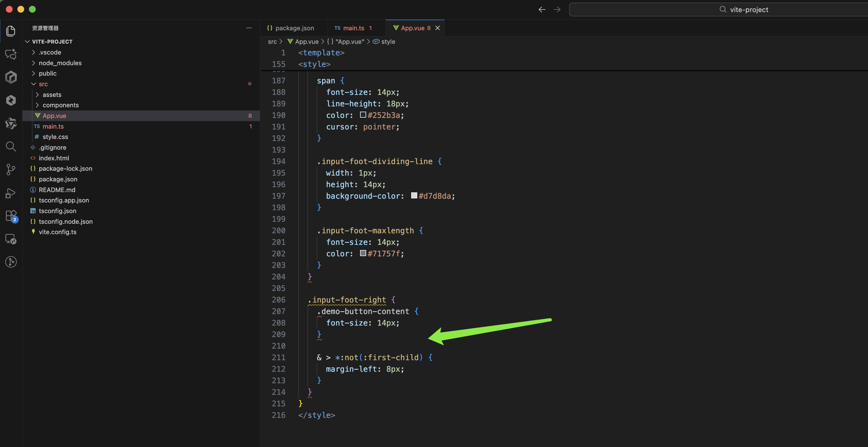Screen dimensions: 868x447
Task: Click the #d7d8da color swatch
Action: (414, 196)
